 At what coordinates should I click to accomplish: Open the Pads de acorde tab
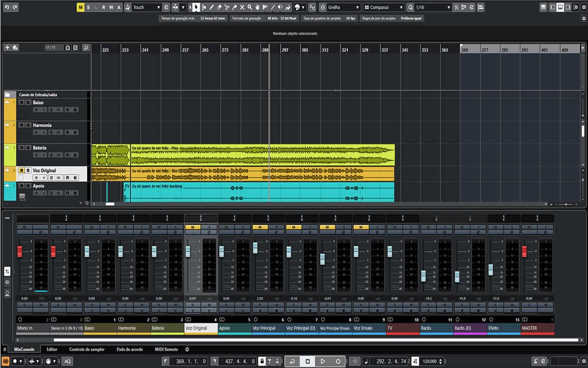pos(130,349)
